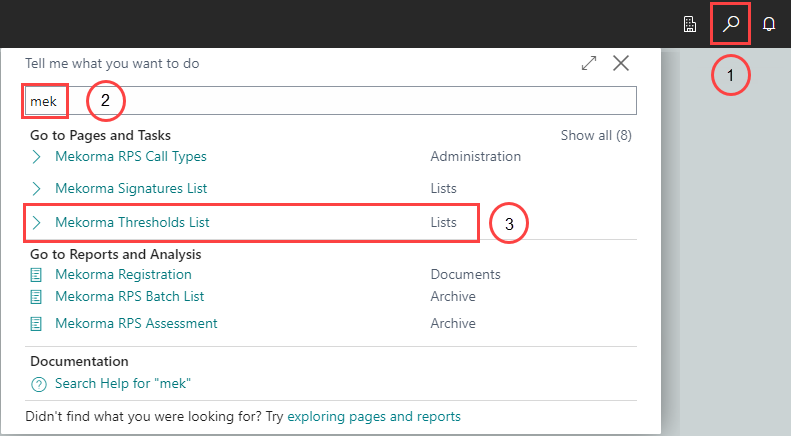
Task: Expand chevron for Mekorma Thresholds List
Action: (38, 223)
